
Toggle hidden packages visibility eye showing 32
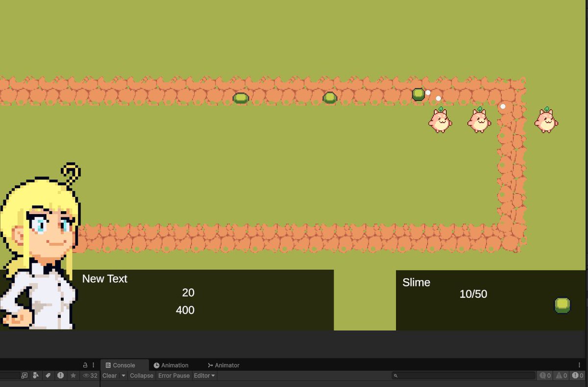(x=90, y=376)
